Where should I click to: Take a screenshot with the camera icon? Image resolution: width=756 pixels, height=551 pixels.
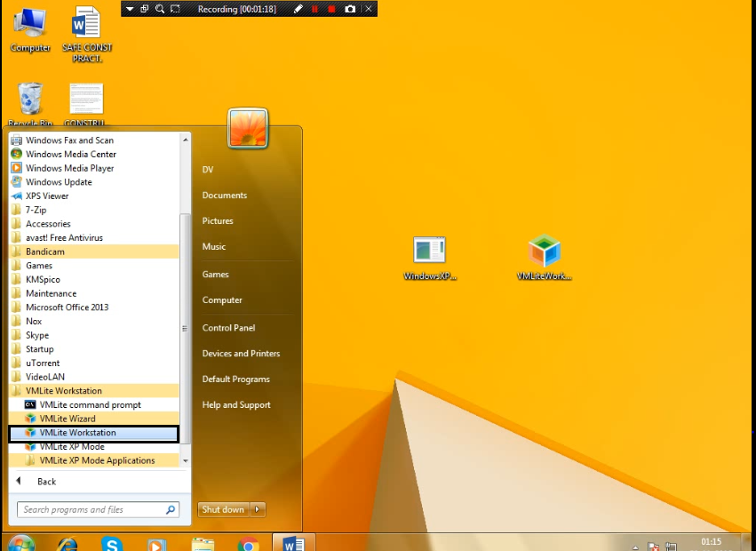pos(351,9)
